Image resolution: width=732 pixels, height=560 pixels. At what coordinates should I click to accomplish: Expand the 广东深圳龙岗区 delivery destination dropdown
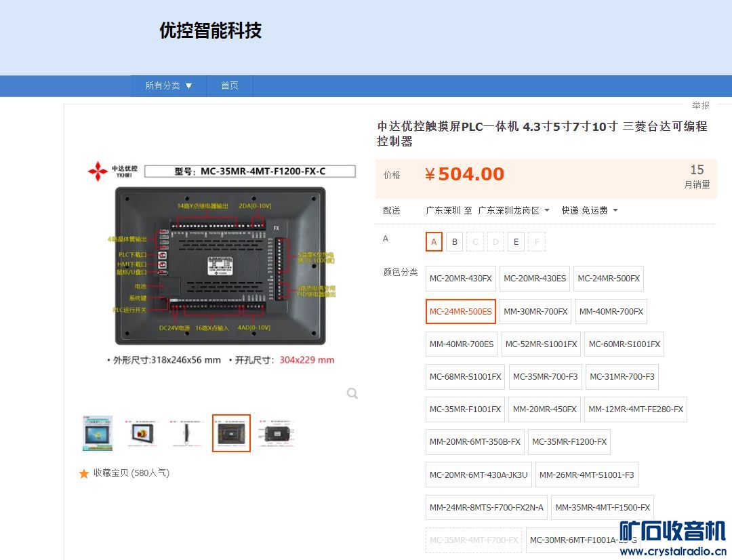tap(514, 211)
